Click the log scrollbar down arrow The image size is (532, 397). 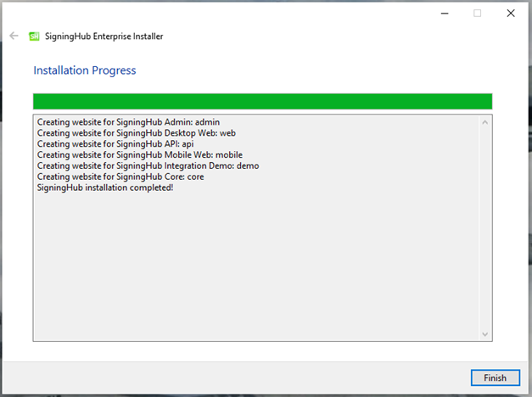click(x=484, y=334)
